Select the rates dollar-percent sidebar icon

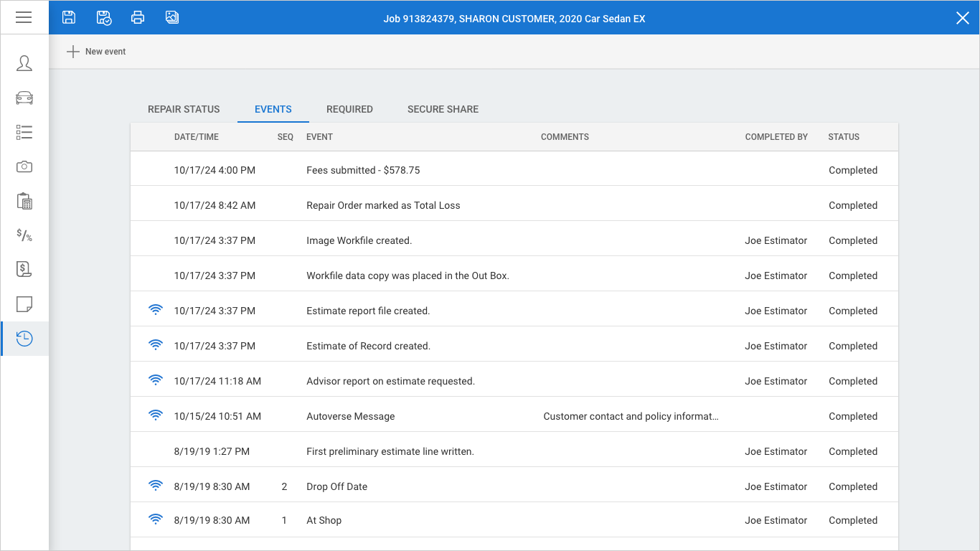point(24,235)
